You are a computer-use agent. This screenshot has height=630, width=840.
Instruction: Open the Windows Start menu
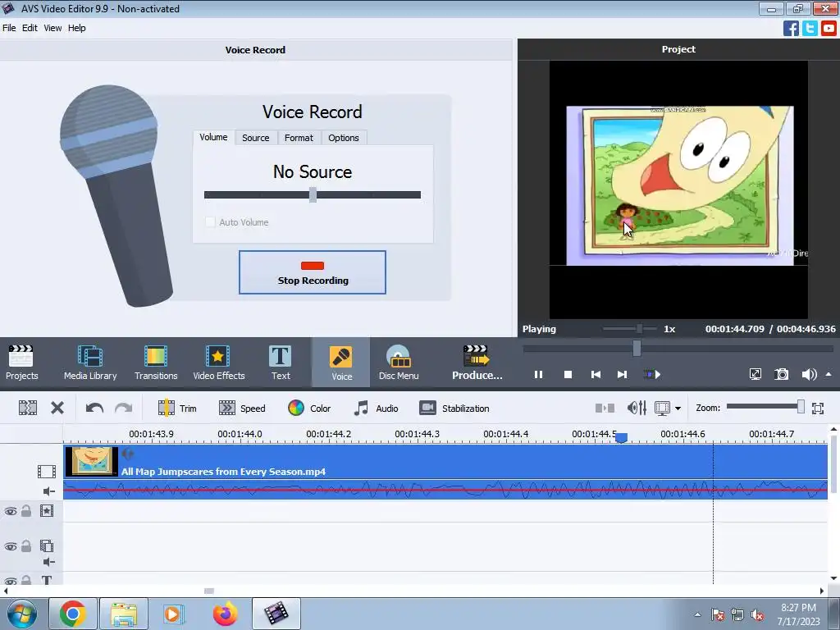pos(22,614)
